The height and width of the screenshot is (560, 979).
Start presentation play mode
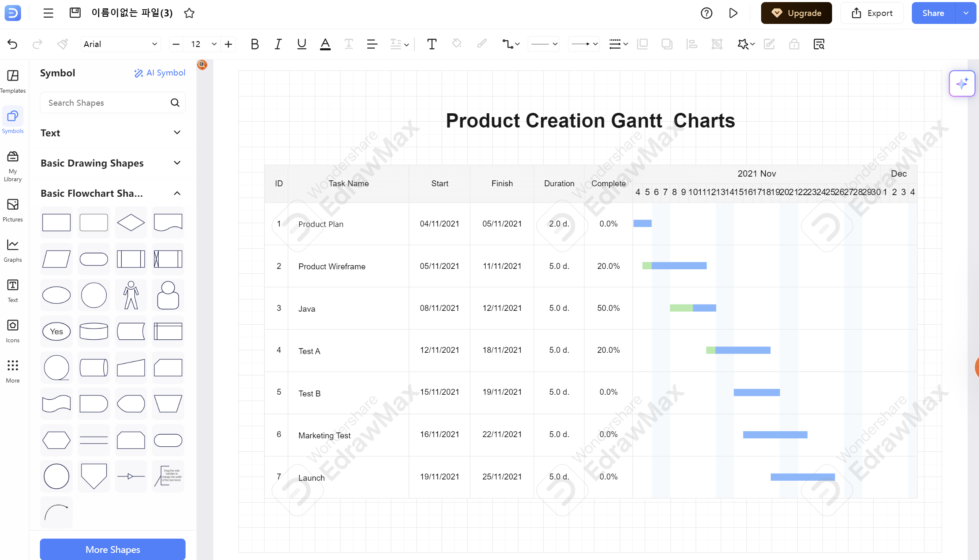click(x=733, y=13)
